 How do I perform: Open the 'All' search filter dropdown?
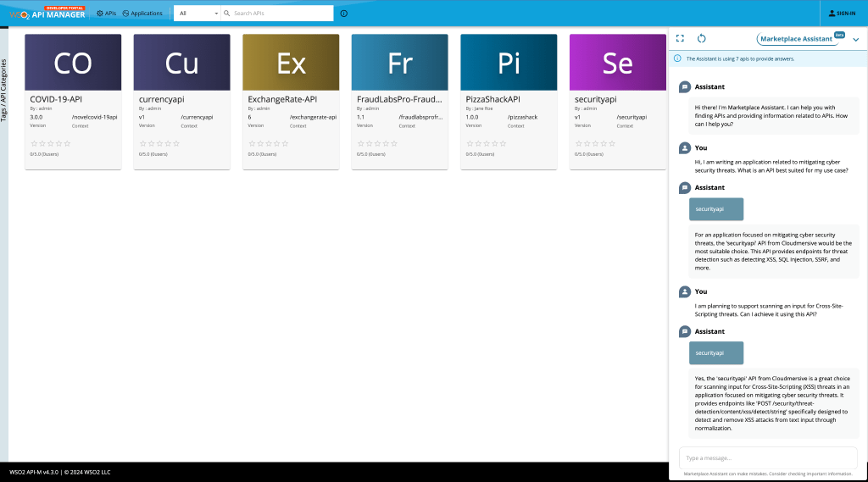[x=197, y=14]
